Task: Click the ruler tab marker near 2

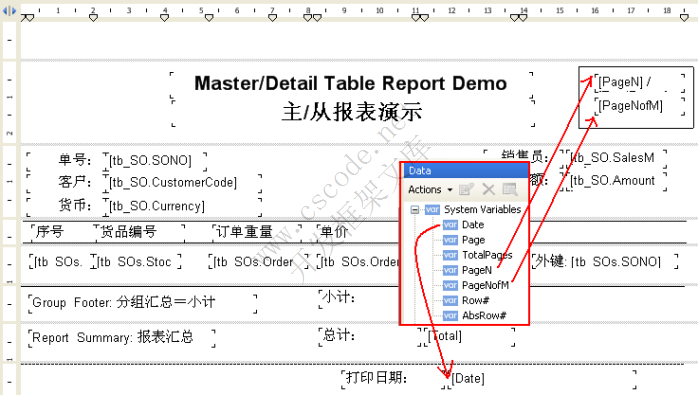Action: [93, 17]
